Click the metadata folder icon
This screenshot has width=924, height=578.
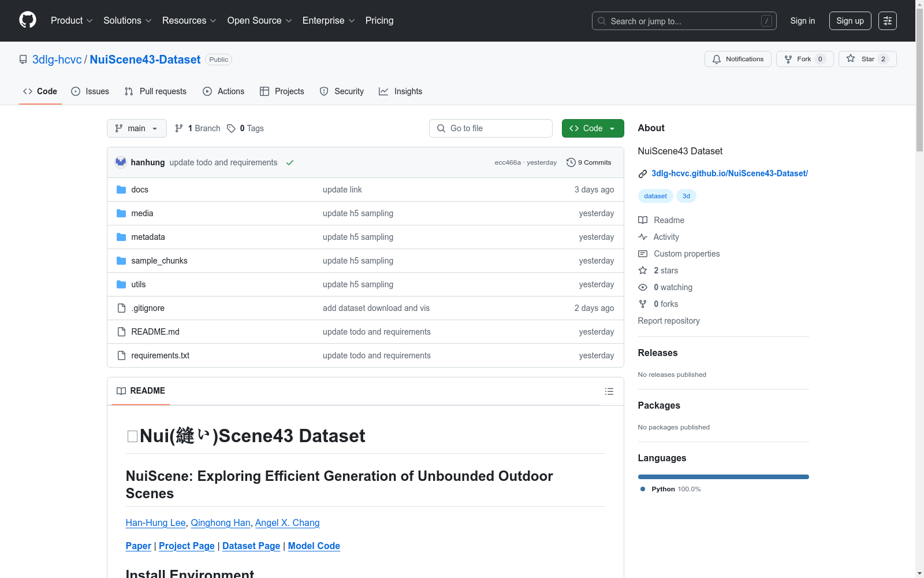[x=121, y=237]
